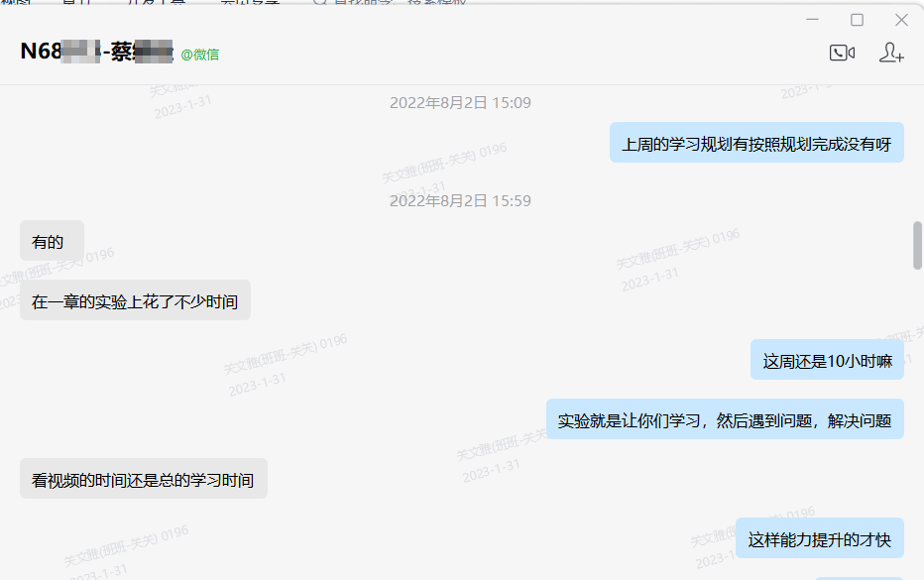This screenshot has height=580, width=924.
Task: Minimize the chat window
Action: 813,20
